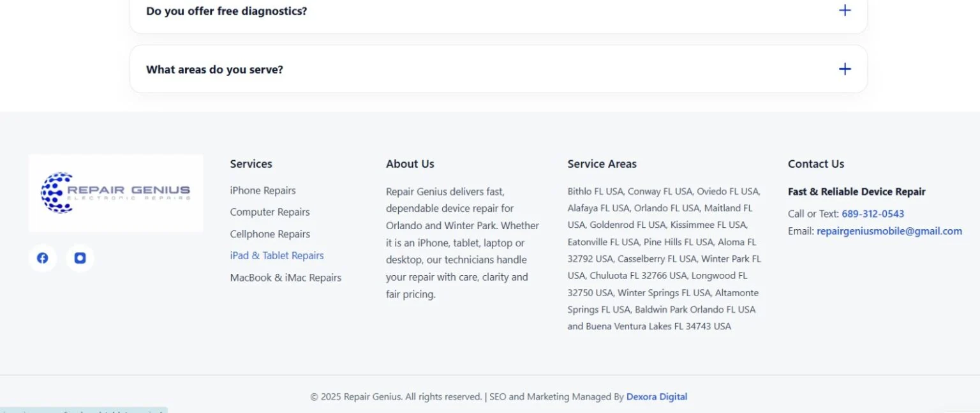Open Cellphone Repairs link

pos(270,234)
